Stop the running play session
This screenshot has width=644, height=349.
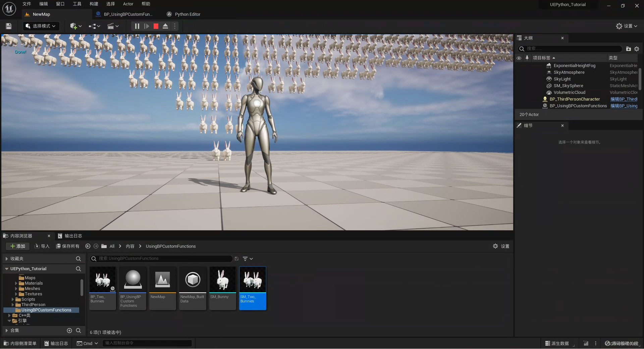[x=156, y=26]
